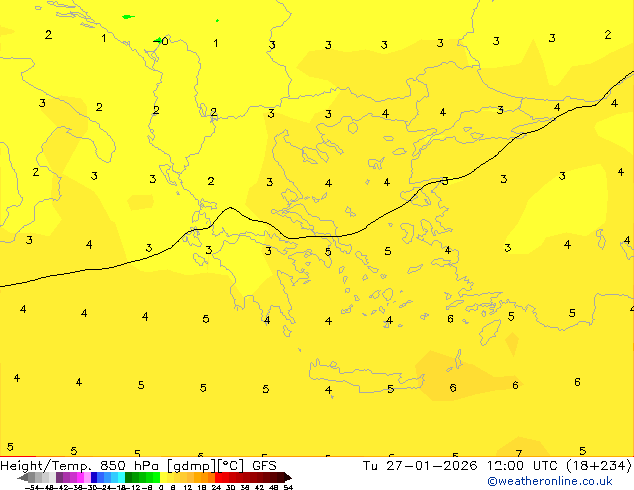Screen dimensions: 634x490
Task: Click the [gdmp] units label
Action: (x=192, y=465)
